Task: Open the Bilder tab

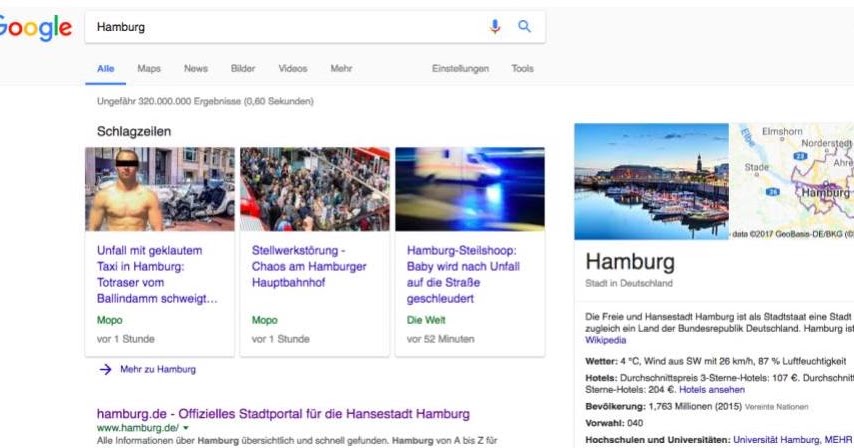Action: click(x=243, y=69)
